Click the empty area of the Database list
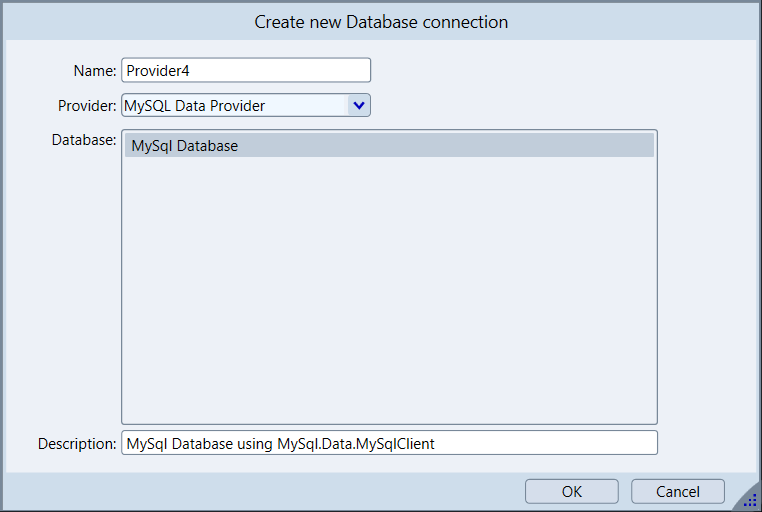Image resolution: width=762 pixels, height=512 pixels. (x=389, y=290)
